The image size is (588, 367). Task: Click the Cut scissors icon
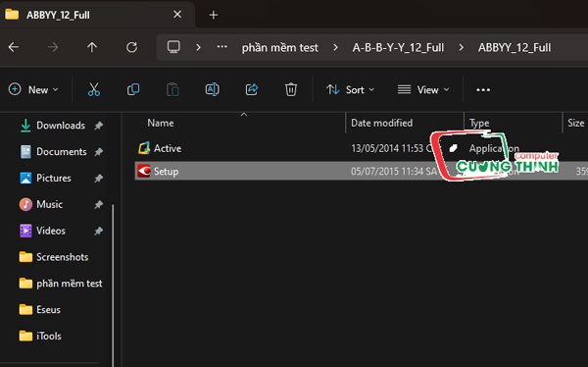[94, 89]
